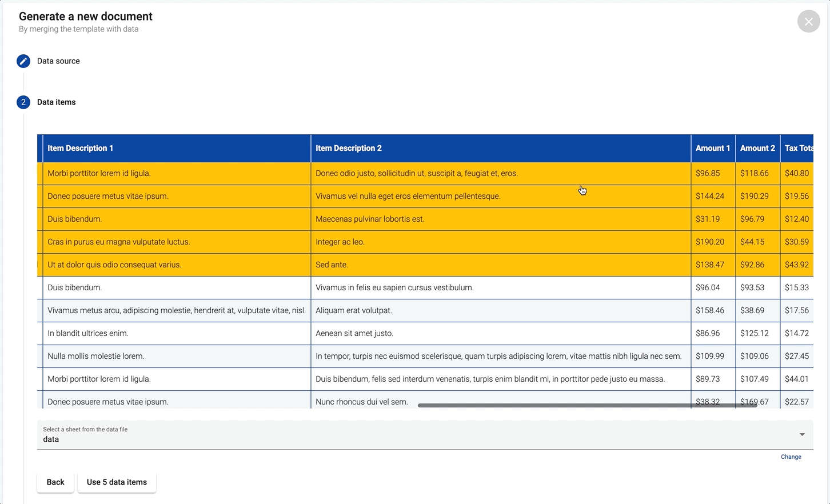Click the $93.53 amount cell
830x504 pixels.
(757, 288)
